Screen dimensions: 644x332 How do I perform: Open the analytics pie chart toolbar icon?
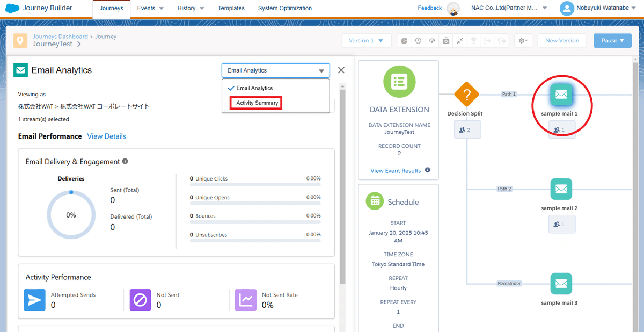[404, 41]
